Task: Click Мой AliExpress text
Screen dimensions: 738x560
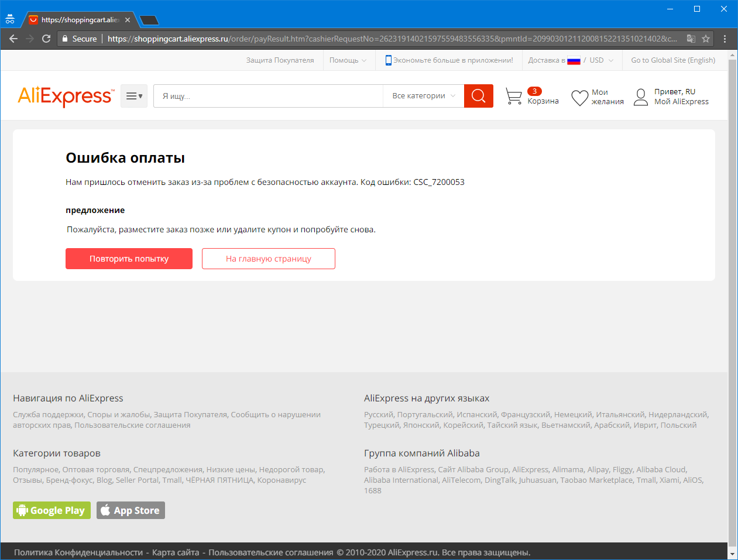Action: click(681, 102)
